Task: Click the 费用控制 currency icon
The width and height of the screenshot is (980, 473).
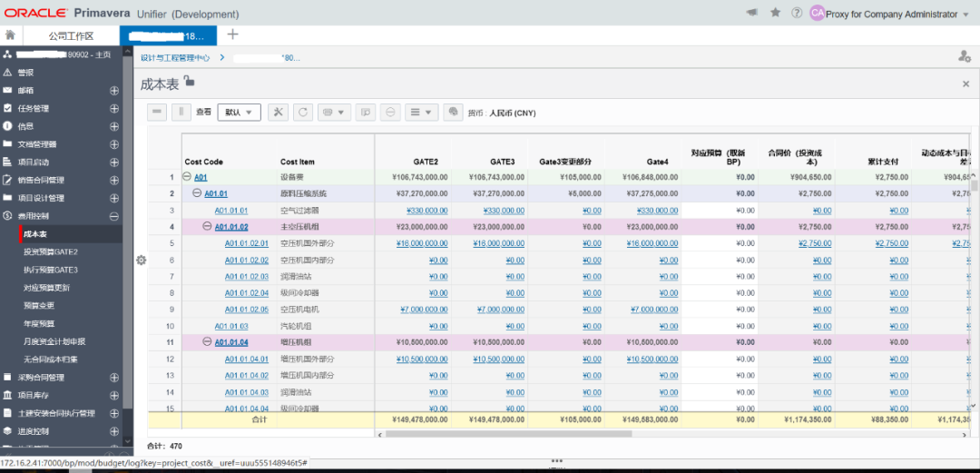Action: point(7,216)
